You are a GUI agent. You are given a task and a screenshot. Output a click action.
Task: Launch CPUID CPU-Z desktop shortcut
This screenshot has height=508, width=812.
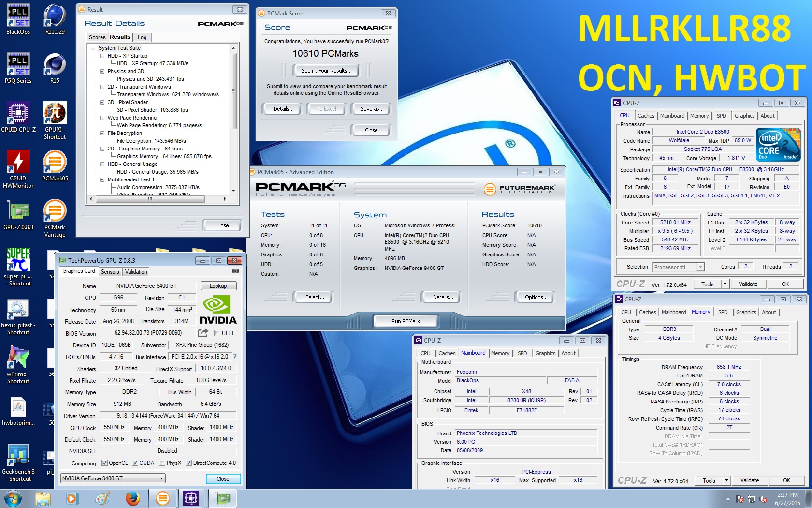tap(18, 117)
